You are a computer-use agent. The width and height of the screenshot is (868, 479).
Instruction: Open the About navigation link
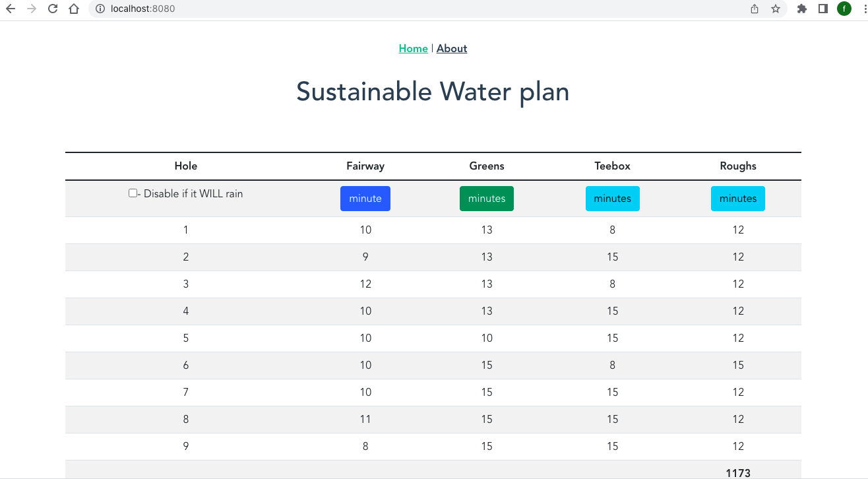[452, 49]
